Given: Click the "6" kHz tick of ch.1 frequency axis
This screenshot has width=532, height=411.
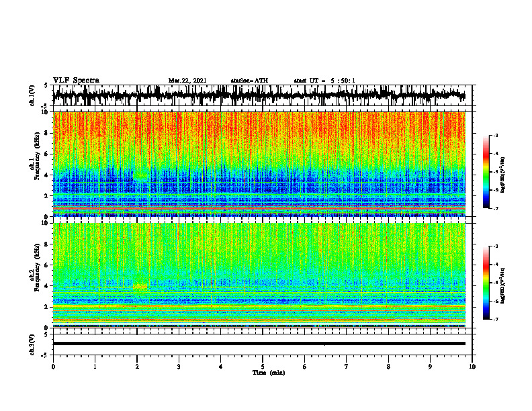Looking at the screenshot, I should [x=48, y=154].
